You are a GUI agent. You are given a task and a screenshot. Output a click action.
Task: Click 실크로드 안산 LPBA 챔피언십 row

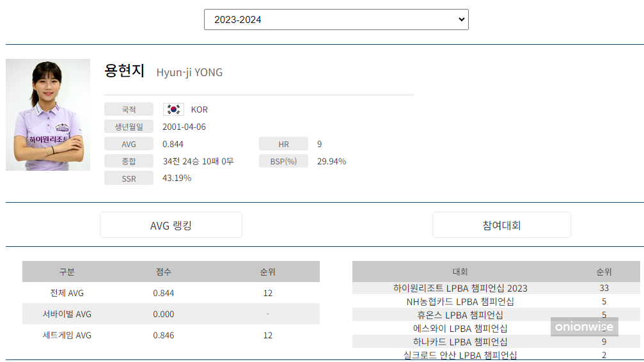click(496, 354)
